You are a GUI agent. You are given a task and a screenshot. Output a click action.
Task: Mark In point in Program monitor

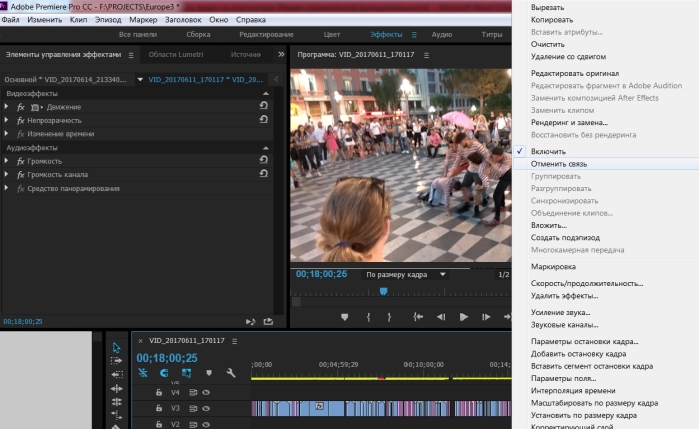click(x=368, y=317)
